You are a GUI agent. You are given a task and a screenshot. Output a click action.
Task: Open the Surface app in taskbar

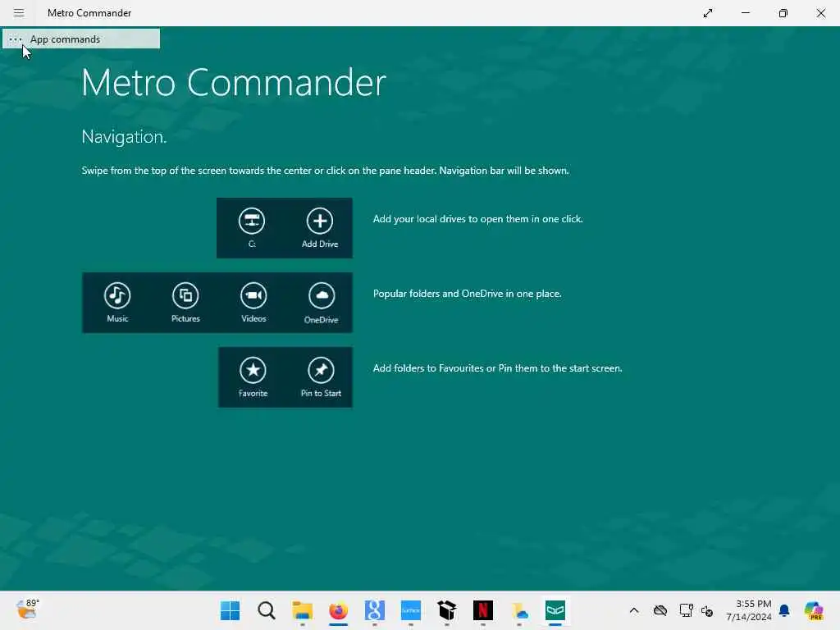click(411, 610)
